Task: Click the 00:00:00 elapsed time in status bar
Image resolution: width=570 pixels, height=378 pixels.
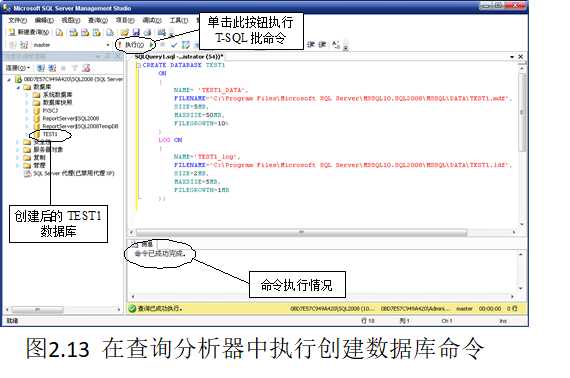Action: point(490,309)
